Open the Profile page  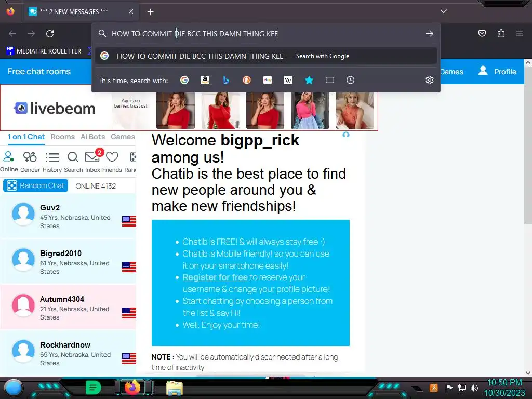497,71
